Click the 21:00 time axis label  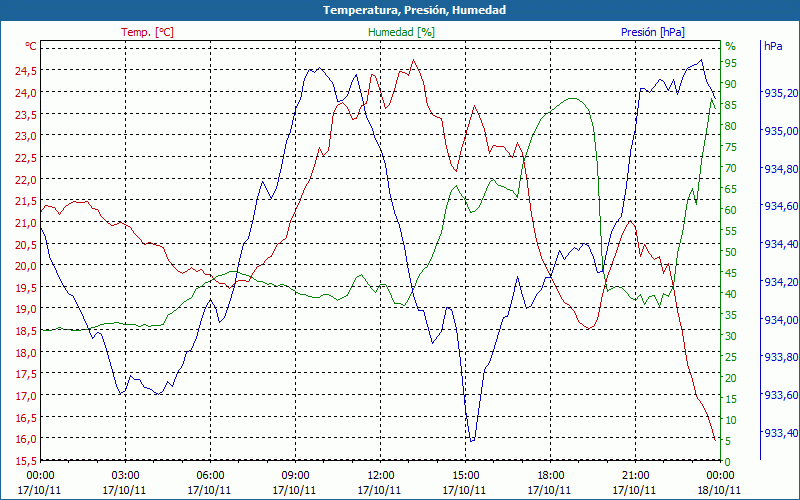pos(636,476)
